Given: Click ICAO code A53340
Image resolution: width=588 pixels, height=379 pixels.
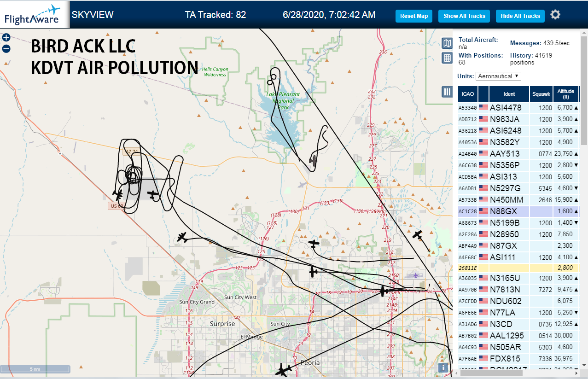Looking at the screenshot, I should click(x=467, y=108).
